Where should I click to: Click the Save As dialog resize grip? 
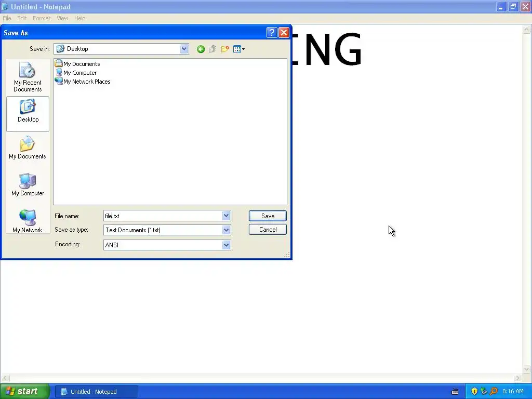(x=287, y=255)
